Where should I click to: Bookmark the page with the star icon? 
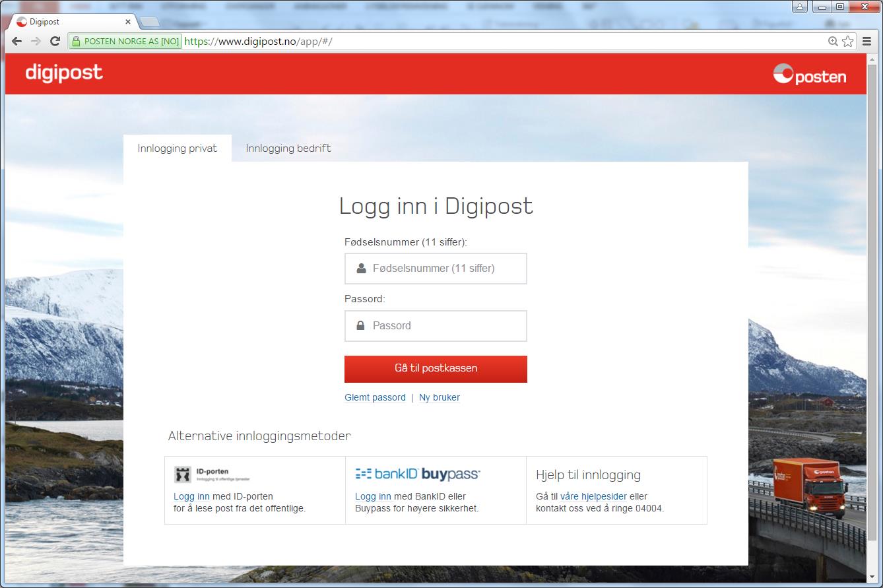[848, 42]
